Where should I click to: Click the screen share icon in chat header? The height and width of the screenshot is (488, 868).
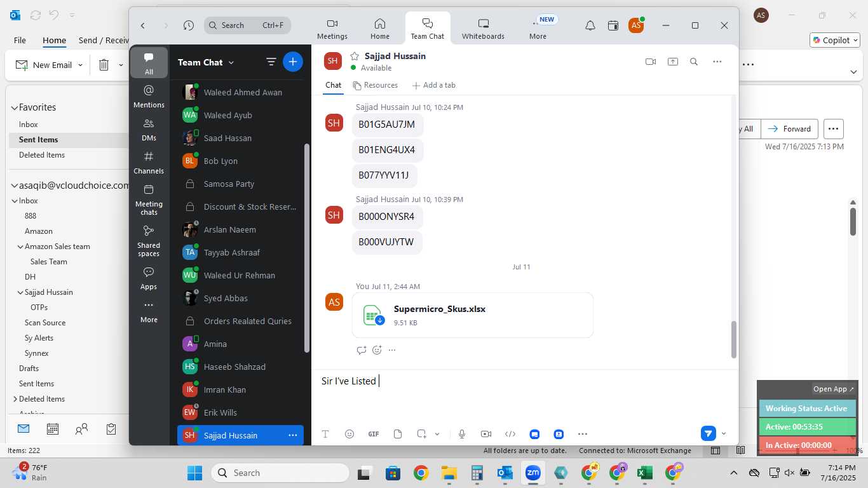click(673, 62)
